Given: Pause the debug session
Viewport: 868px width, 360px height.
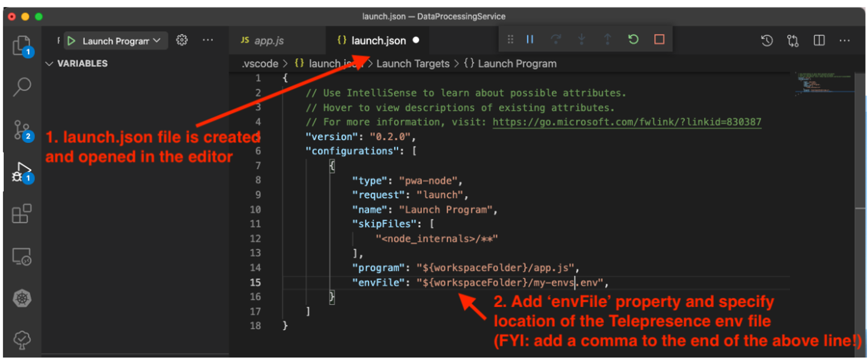Looking at the screenshot, I should click(x=530, y=40).
